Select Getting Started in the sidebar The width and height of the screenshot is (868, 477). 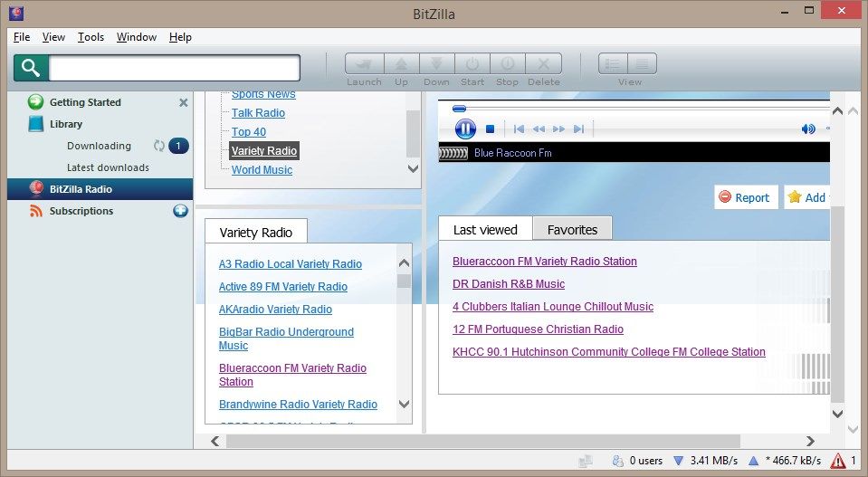click(85, 102)
